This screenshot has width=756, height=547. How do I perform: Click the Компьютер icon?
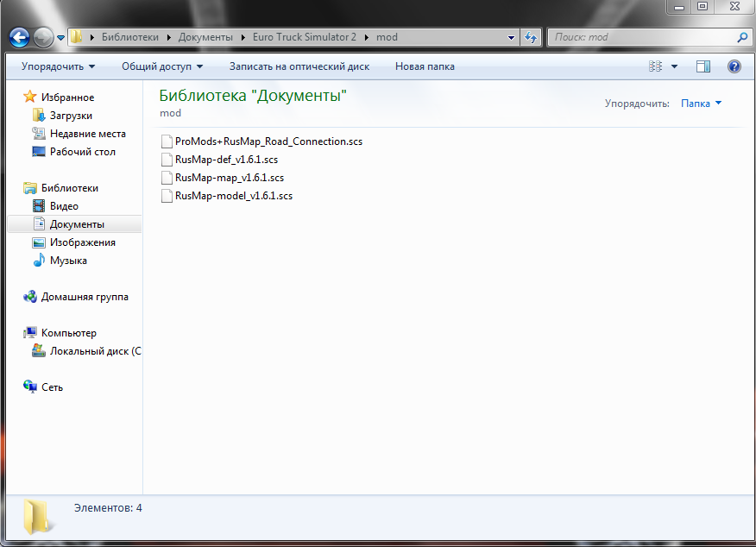click(30, 332)
